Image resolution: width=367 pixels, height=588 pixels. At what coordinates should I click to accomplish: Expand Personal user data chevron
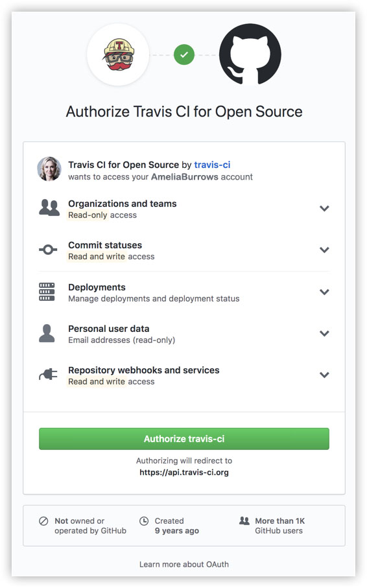click(x=324, y=333)
